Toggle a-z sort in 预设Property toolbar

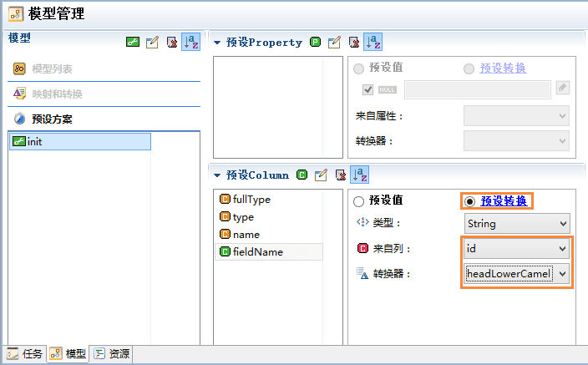[x=373, y=42]
